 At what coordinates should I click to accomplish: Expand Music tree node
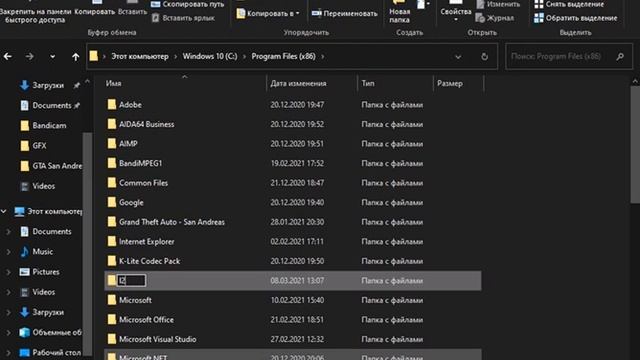pos(8,252)
